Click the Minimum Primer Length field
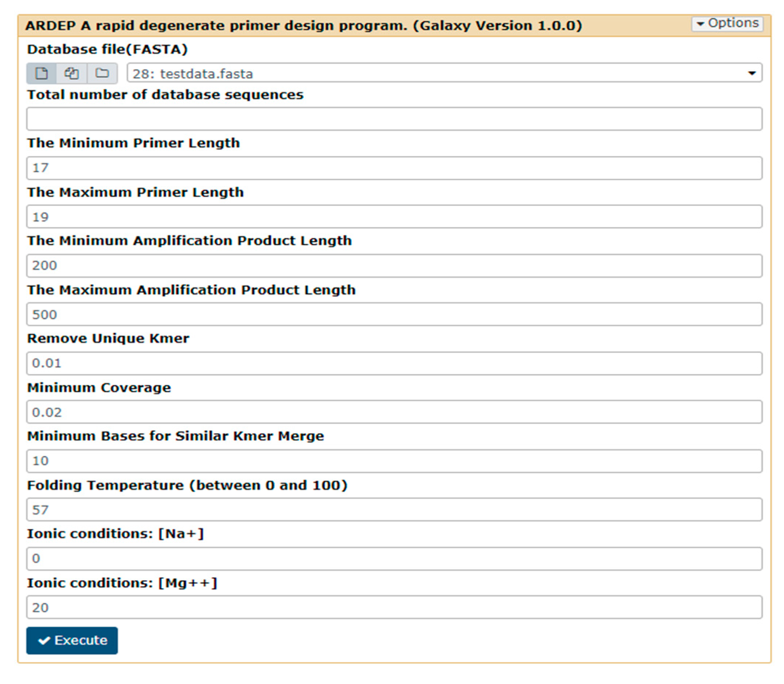The width and height of the screenshot is (784, 684). pyautogui.click(x=394, y=168)
